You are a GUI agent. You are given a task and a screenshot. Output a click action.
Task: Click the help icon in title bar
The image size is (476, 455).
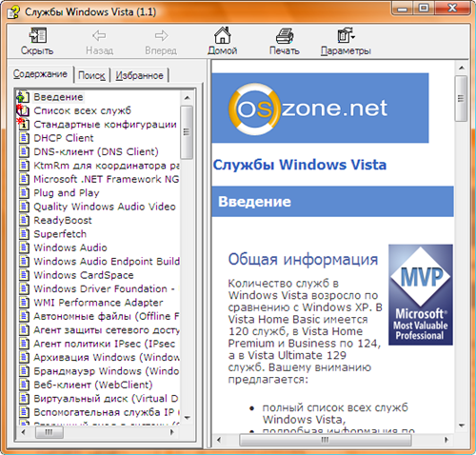[x=13, y=12]
